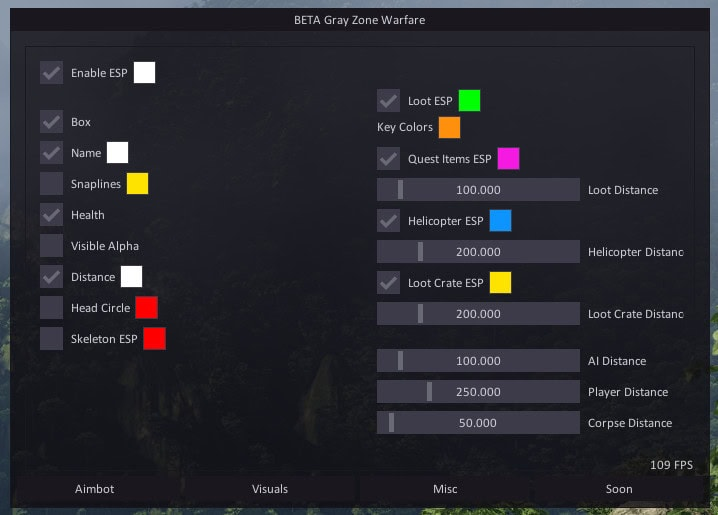Pick the red Head Circle color swatch

147,308
